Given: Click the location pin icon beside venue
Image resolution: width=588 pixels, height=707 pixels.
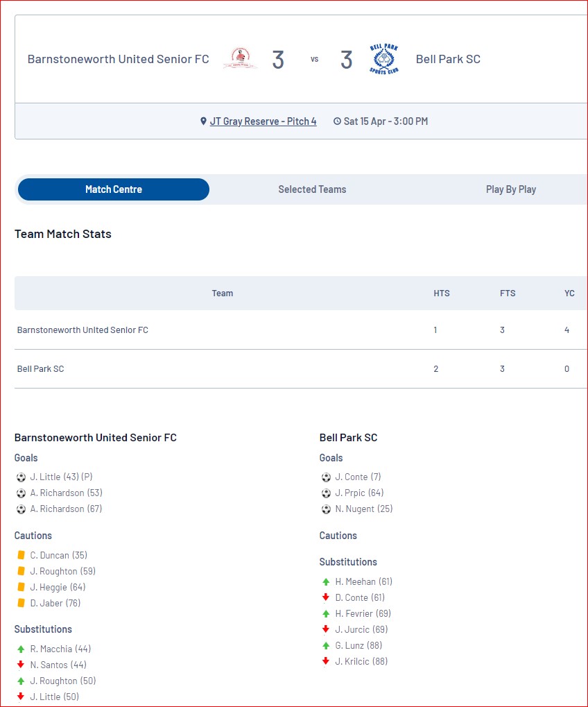Looking at the screenshot, I should coord(203,121).
